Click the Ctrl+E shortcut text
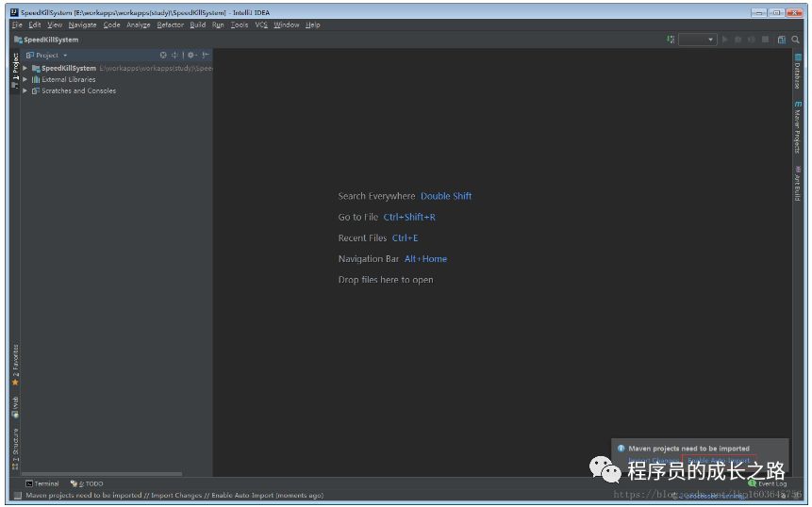 coord(405,238)
